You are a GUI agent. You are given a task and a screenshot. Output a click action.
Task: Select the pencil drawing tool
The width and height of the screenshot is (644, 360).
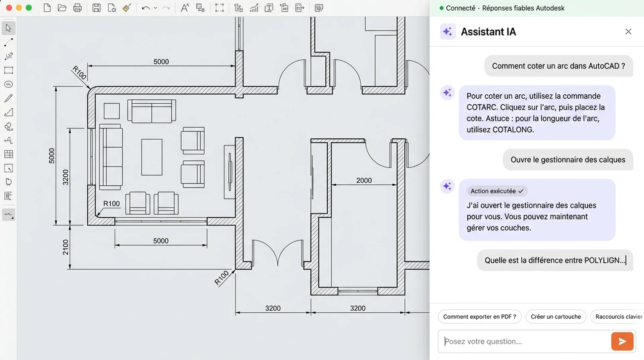point(9,98)
